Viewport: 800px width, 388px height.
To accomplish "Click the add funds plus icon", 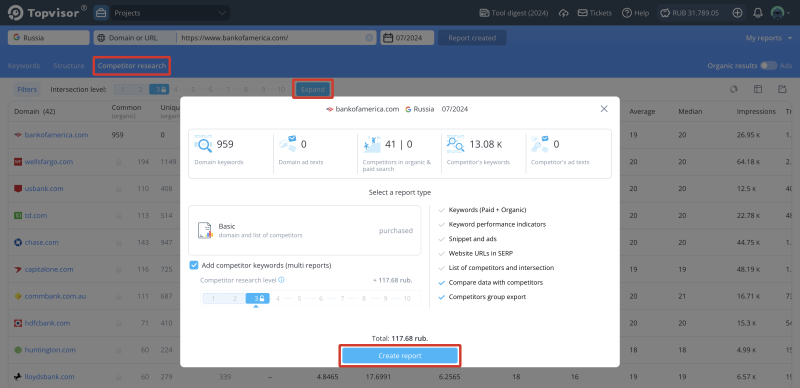I will pyautogui.click(x=737, y=13).
